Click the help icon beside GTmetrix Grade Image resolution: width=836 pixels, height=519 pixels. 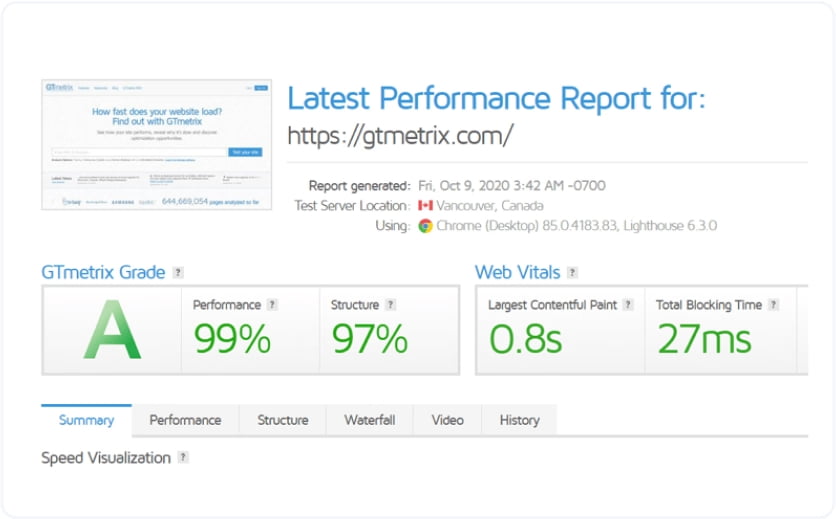(x=178, y=273)
